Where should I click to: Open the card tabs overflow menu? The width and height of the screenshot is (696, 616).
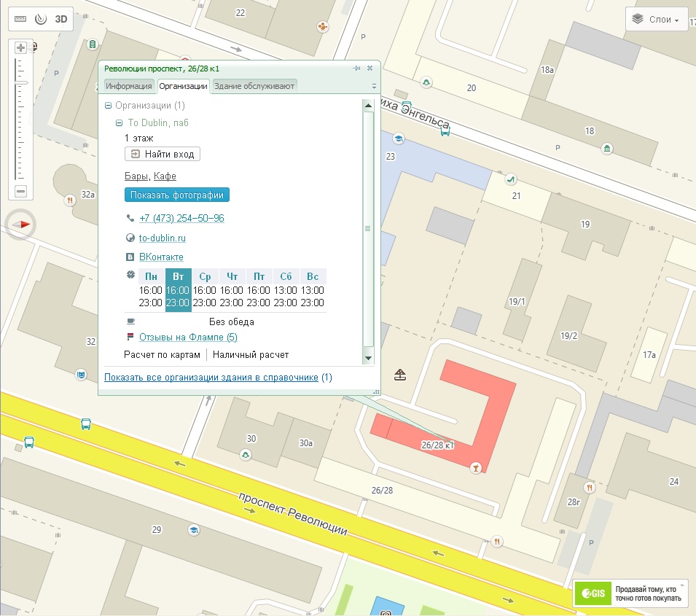tap(374, 86)
